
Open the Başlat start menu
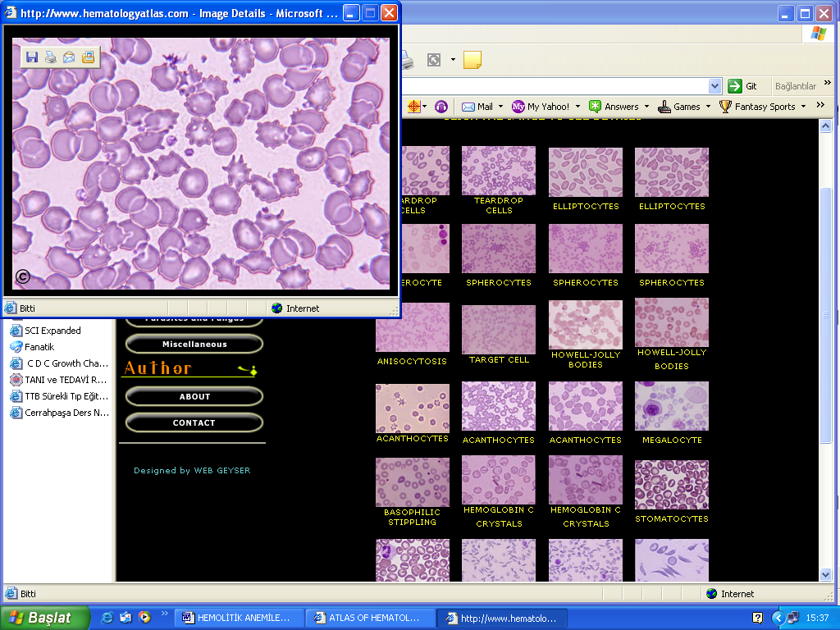click(x=45, y=618)
